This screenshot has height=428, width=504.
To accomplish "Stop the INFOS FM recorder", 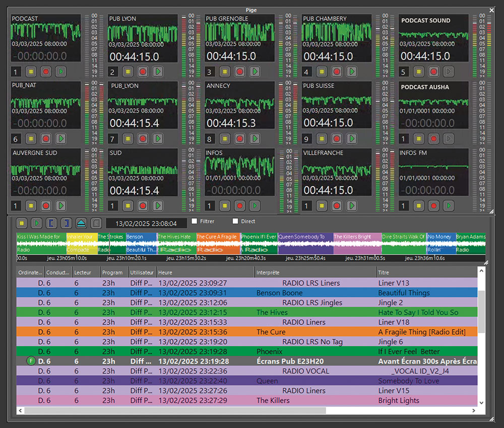I will click(x=418, y=206).
